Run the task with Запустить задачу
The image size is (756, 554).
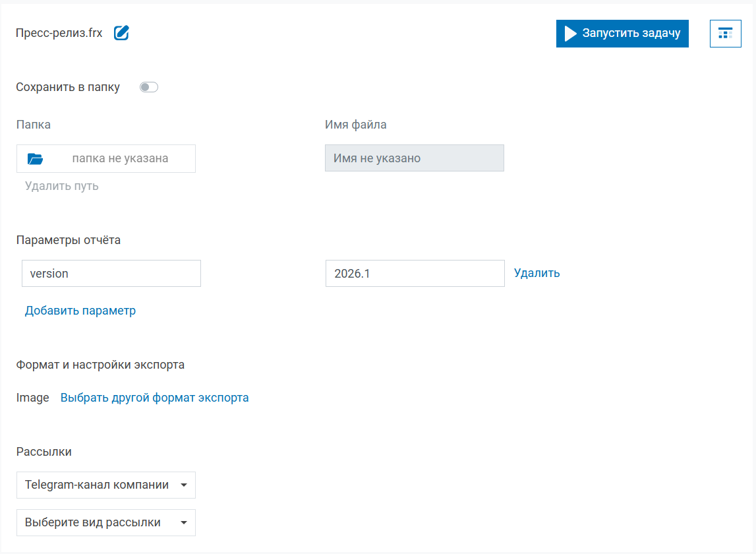(x=622, y=34)
